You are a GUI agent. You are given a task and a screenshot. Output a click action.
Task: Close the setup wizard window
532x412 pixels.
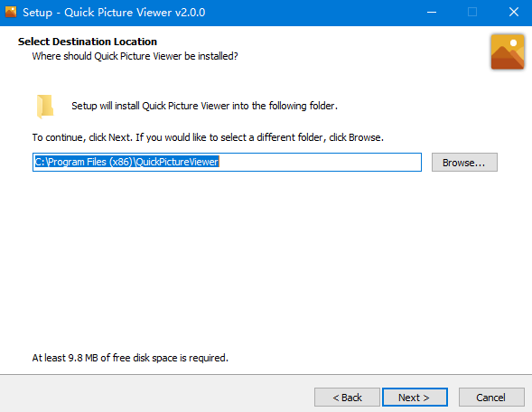click(x=514, y=13)
